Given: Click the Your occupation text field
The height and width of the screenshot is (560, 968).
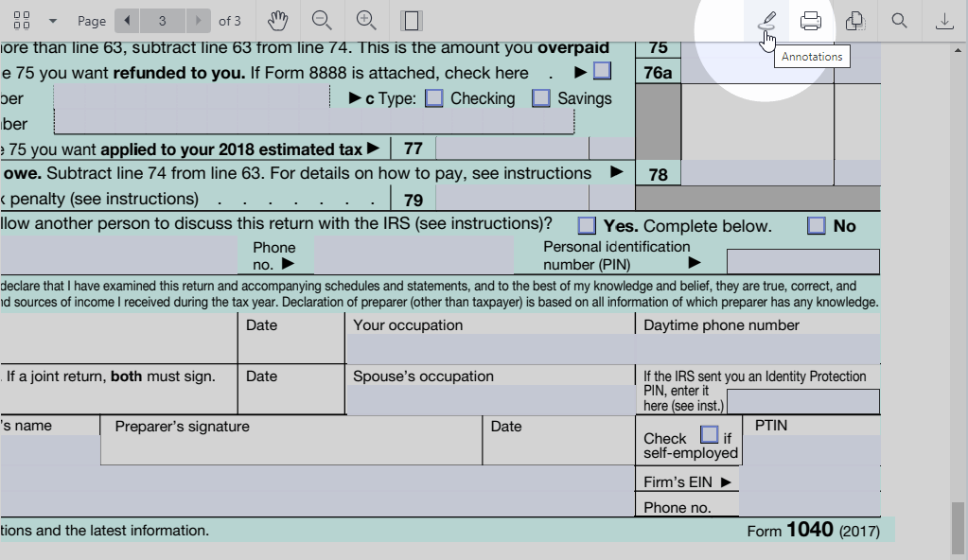Looking at the screenshot, I should (490, 349).
